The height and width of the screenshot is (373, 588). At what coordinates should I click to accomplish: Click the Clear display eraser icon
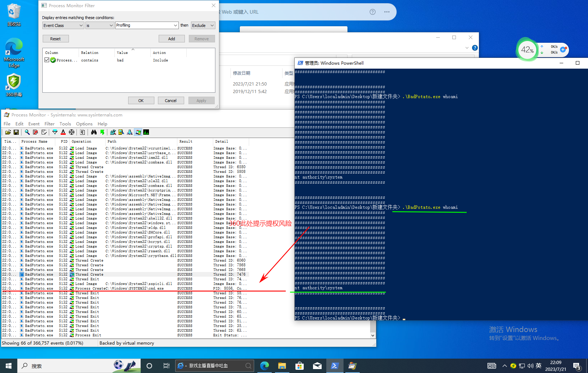[44, 132]
